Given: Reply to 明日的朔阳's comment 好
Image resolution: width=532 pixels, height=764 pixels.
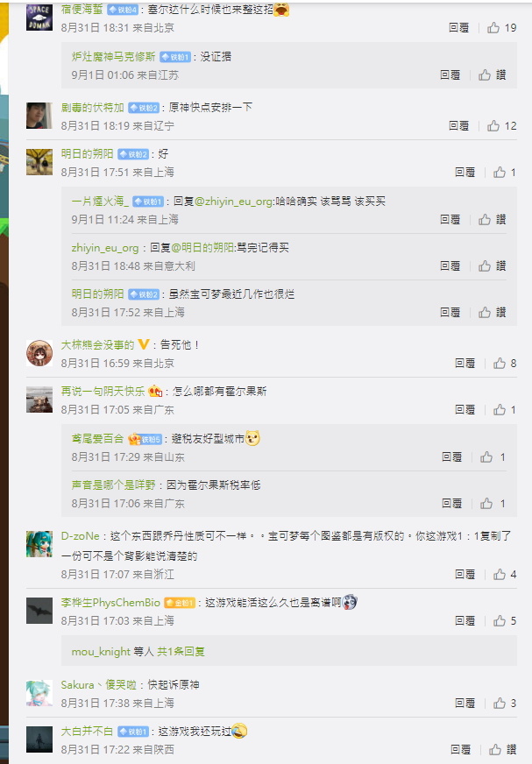Looking at the screenshot, I should click(465, 172).
